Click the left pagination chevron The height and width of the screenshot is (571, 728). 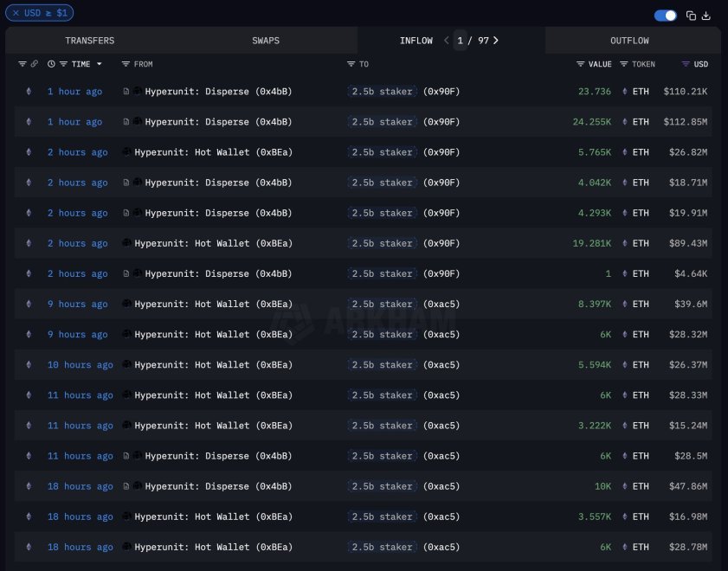pos(446,40)
